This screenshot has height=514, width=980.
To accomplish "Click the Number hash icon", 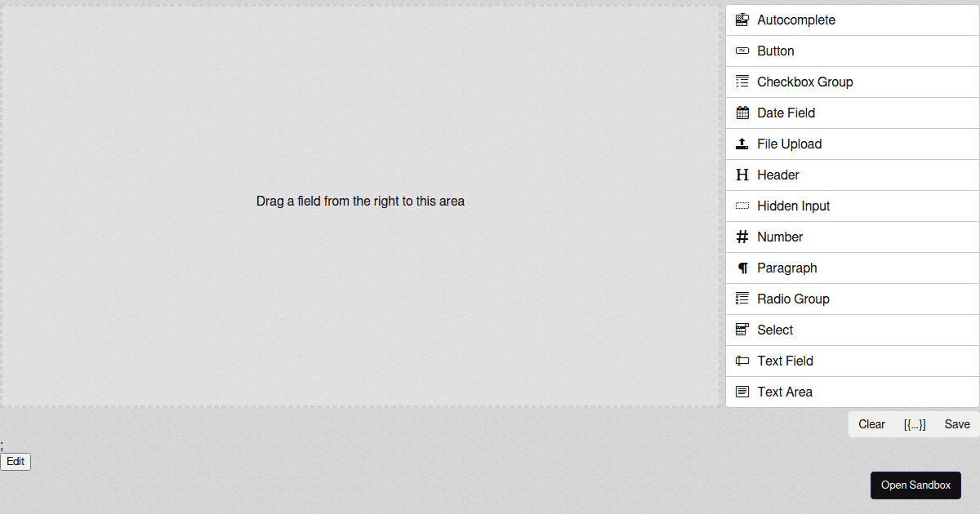I will 742,237.
